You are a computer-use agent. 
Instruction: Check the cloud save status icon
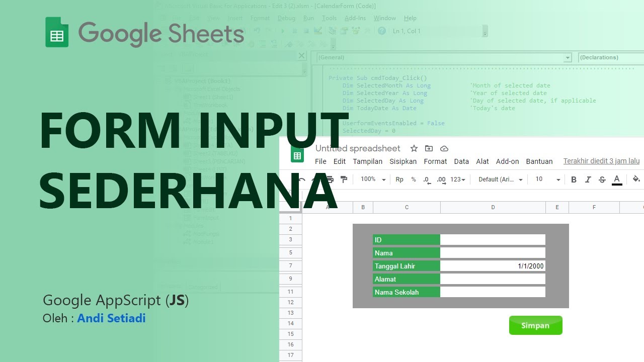tap(444, 148)
